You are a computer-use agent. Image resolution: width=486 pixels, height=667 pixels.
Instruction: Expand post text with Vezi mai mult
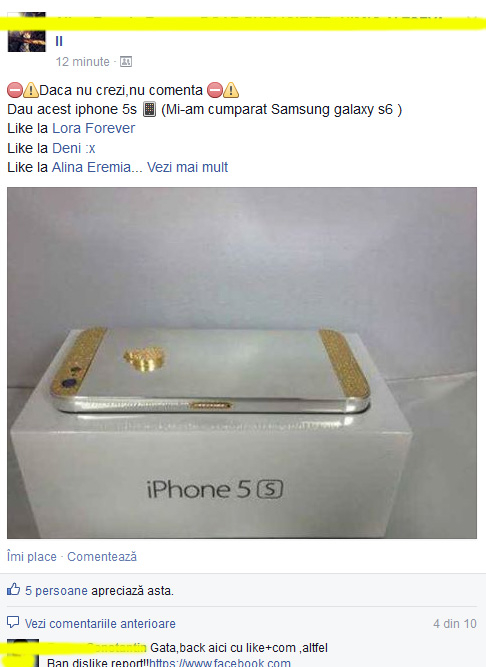point(188,167)
